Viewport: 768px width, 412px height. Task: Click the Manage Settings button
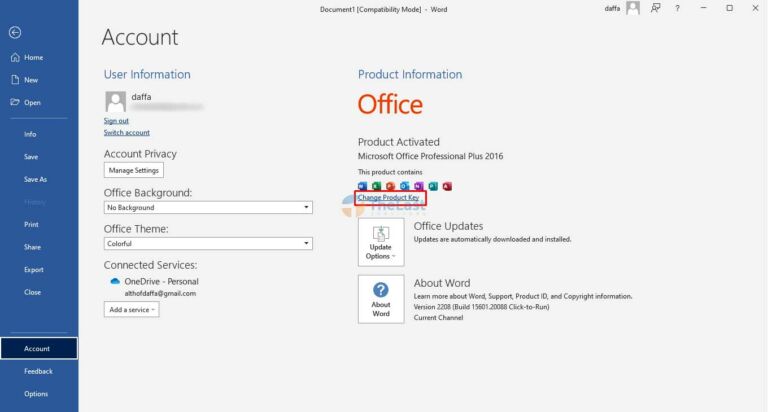click(134, 170)
